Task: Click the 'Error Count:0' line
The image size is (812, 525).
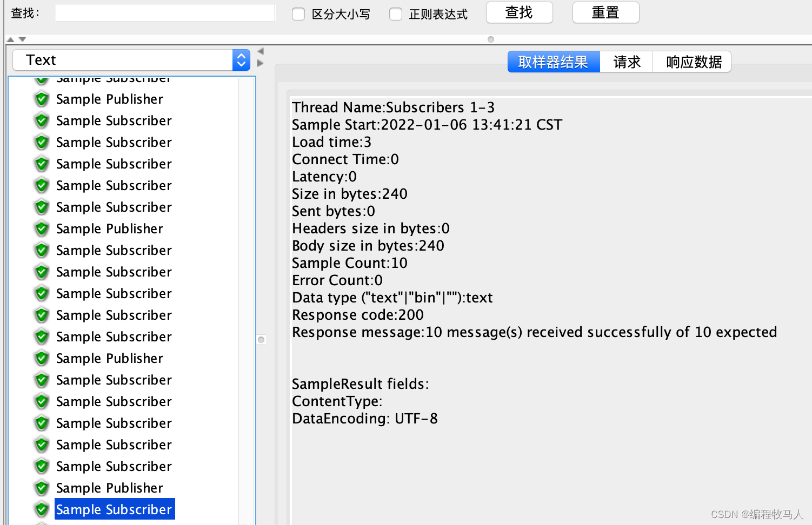Action: (x=337, y=280)
